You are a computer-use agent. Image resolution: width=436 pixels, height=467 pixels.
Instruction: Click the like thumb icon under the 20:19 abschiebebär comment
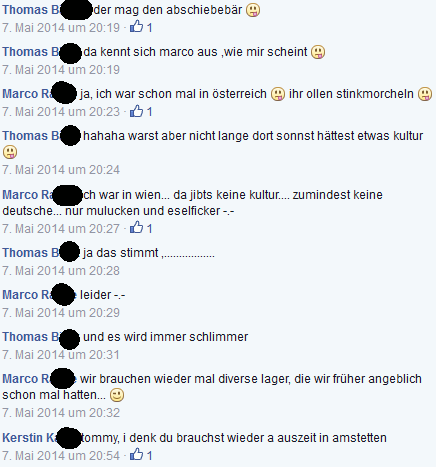(136, 26)
